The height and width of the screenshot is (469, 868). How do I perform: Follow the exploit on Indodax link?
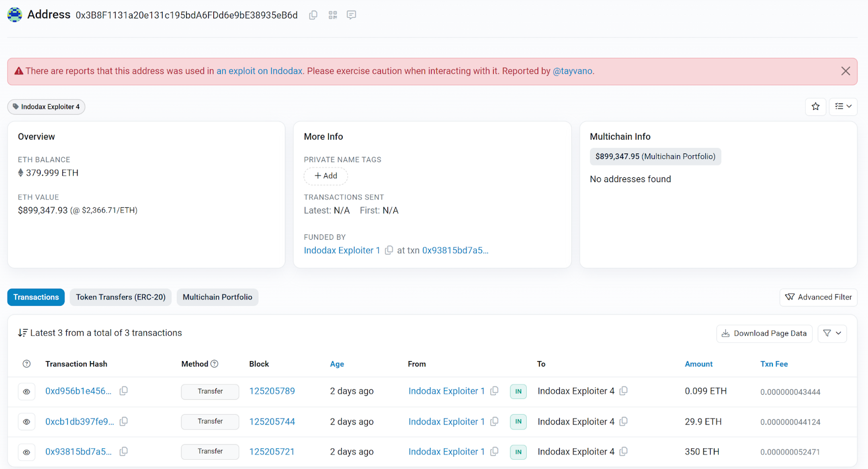[259, 71]
